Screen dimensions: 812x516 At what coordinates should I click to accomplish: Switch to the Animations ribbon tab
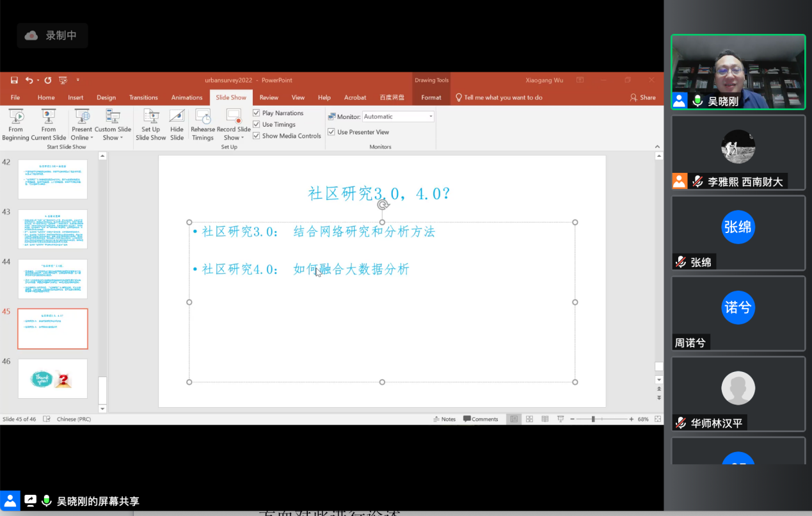click(x=186, y=97)
